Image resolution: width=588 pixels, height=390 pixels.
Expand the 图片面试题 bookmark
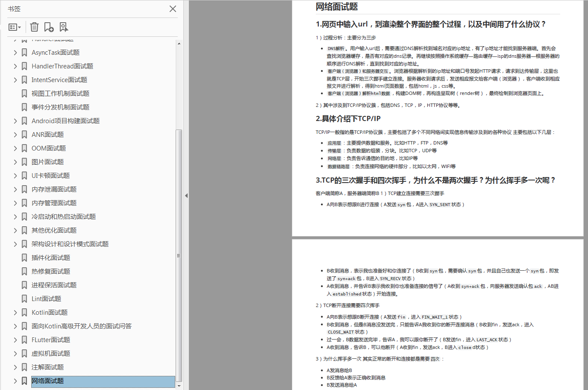point(15,162)
